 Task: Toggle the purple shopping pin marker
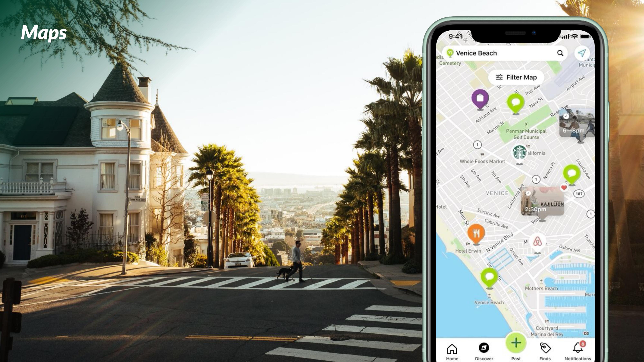tap(480, 98)
